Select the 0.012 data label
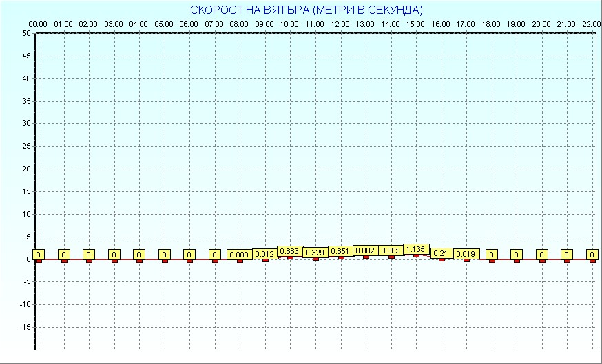 click(x=264, y=254)
